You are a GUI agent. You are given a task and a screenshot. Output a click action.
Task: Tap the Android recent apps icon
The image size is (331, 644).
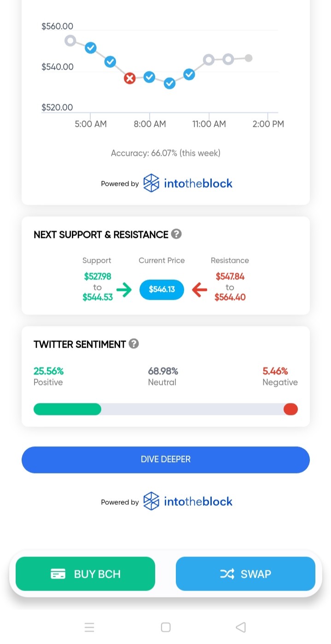89,627
